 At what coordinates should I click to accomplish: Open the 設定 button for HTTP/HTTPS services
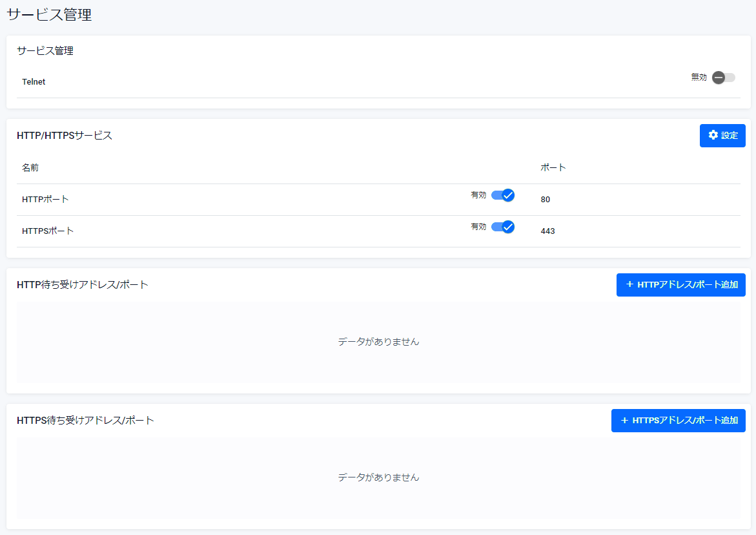coord(722,136)
